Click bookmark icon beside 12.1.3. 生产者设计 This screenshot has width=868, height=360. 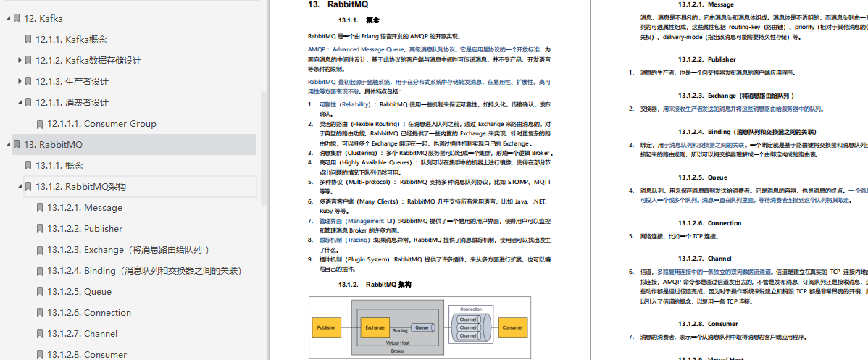28,81
